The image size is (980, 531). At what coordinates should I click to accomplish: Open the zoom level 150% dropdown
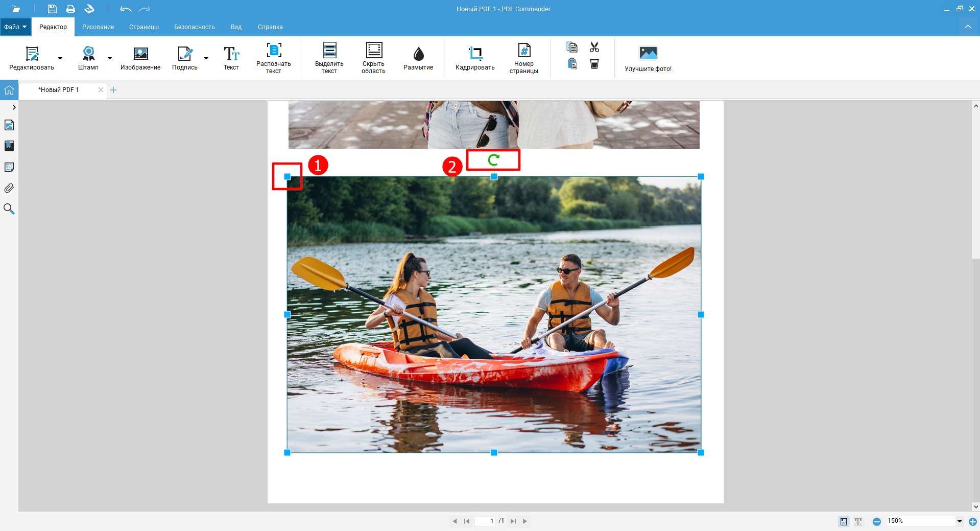pos(960,521)
